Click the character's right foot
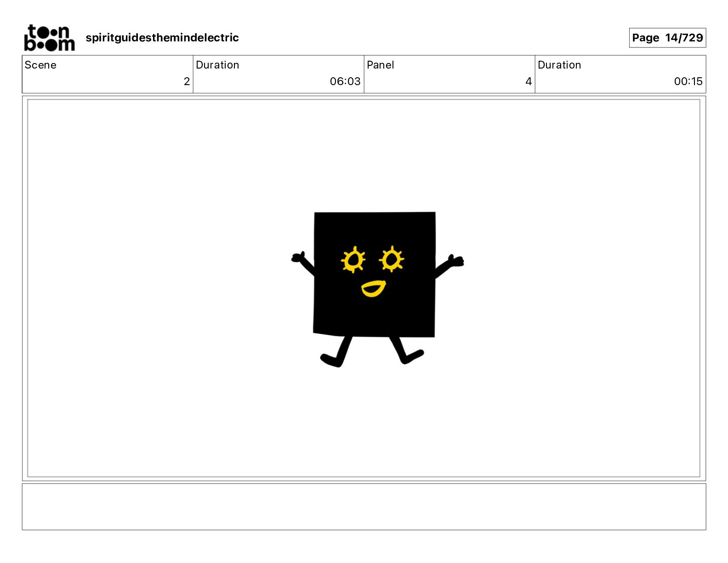 (x=412, y=356)
